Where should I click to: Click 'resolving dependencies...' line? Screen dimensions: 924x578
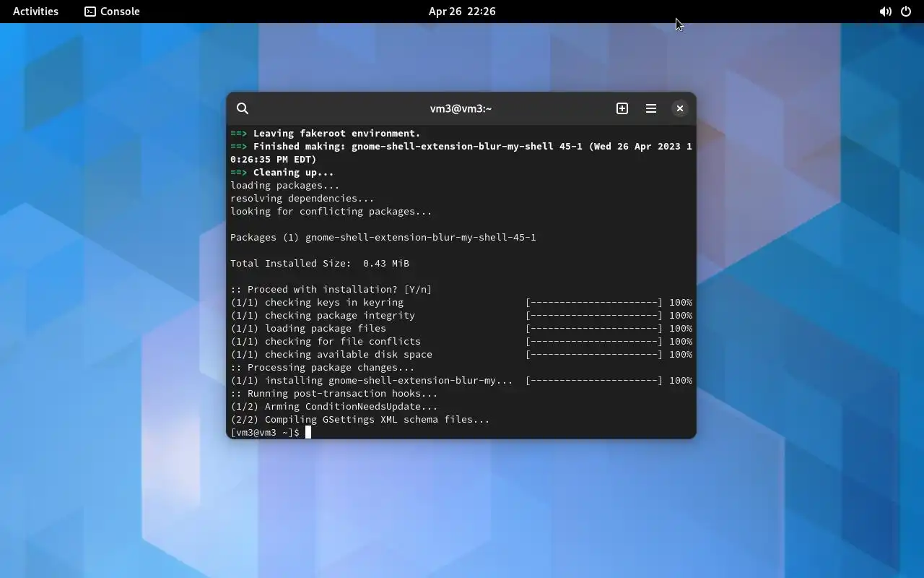pos(302,198)
